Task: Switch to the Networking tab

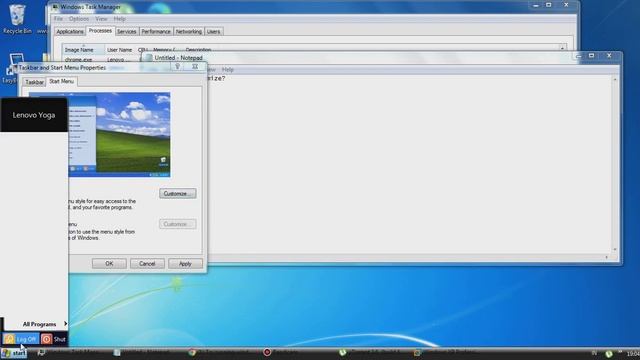Action: 189,31
